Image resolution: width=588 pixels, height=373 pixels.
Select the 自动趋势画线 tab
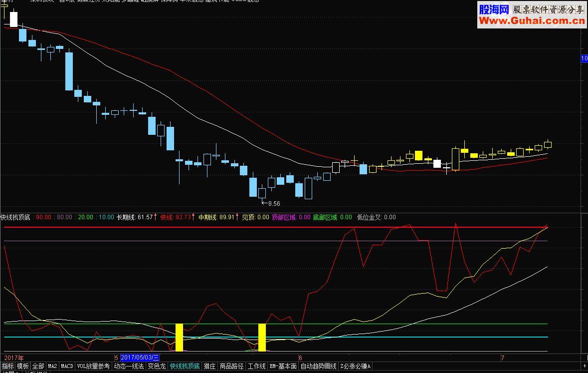tap(319, 366)
